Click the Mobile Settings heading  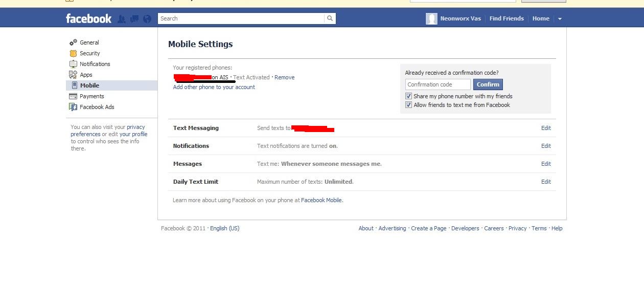click(200, 44)
